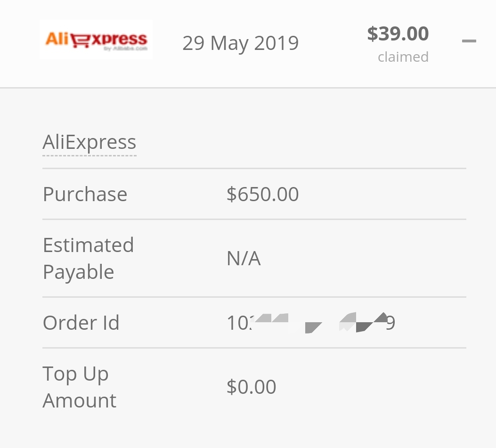Image resolution: width=496 pixels, height=448 pixels.
Task: Select the Top Up Amount label
Action: point(80,387)
